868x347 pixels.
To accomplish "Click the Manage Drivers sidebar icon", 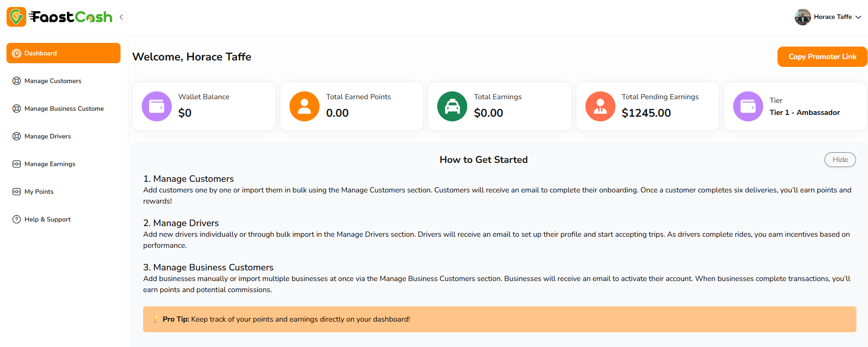I will (17, 136).
